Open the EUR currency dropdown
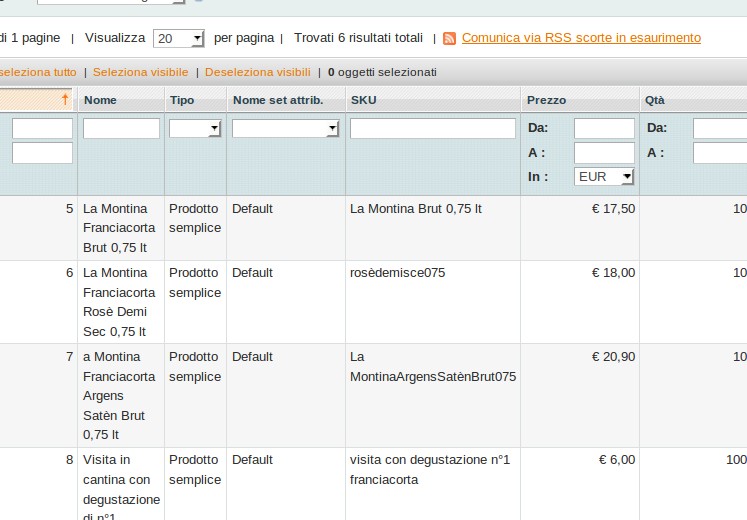This screenshot has height=520, width=747. 604,177
